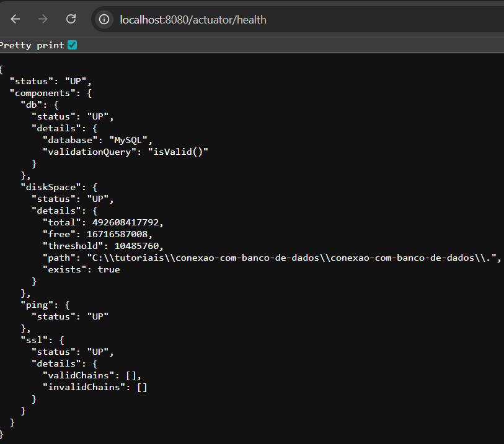This screenshot has height=444, width=504.
Task: Click the address bar showing localhost:8080/actuator/health
Action: pos(193,19)
